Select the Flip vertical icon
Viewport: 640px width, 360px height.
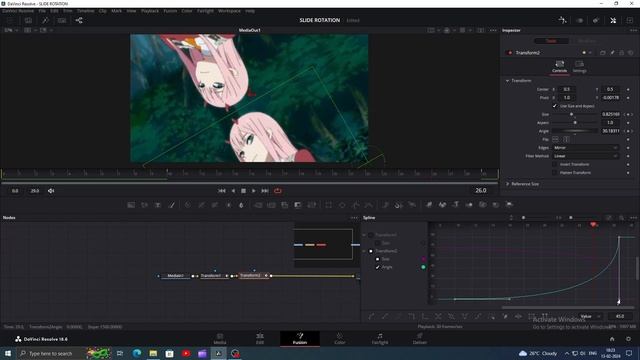(x=566, y=139)
